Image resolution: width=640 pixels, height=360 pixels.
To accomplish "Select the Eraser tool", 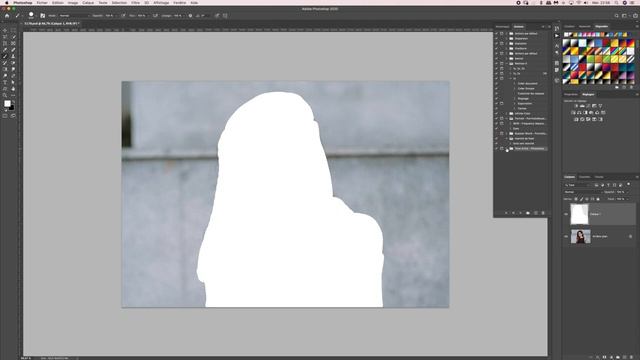I will 13,63.
